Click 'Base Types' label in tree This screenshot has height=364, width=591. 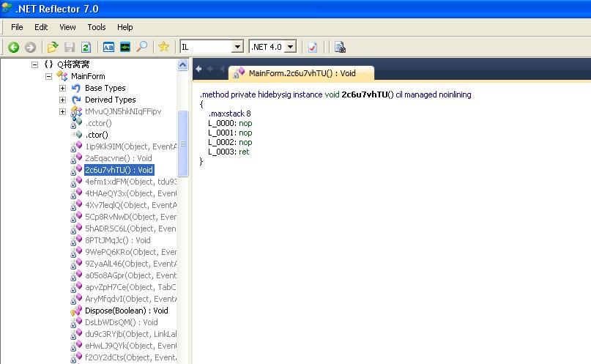[x=105, y=88]
